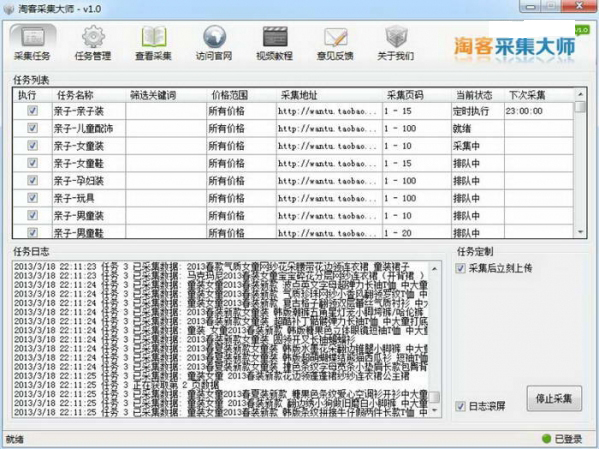Click task list scrollbar down arrow
The height and width of the screenshot is (449, 599).
point(580,232)
